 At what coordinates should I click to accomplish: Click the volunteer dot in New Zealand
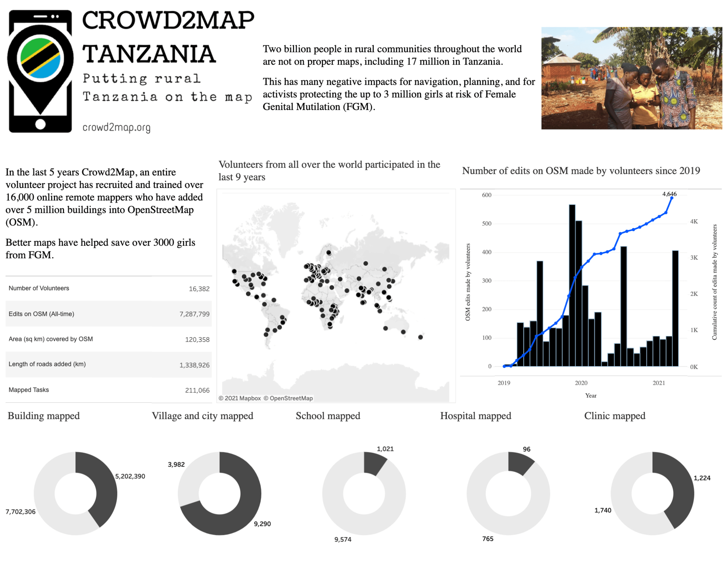tap(420, 337)
